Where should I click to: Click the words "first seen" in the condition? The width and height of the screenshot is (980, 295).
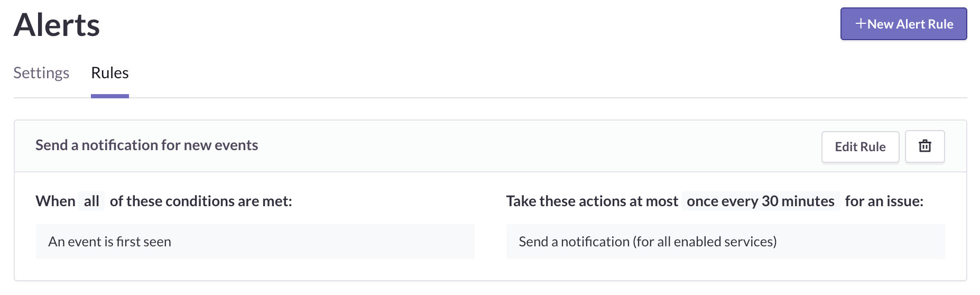click(144, 242)
